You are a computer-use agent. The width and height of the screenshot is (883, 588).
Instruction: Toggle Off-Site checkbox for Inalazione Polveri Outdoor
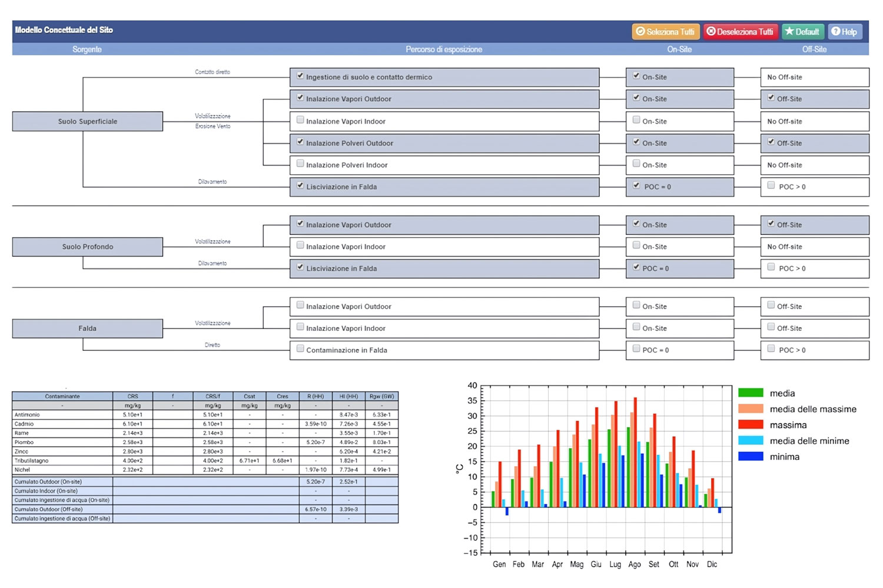coord(771,142)
